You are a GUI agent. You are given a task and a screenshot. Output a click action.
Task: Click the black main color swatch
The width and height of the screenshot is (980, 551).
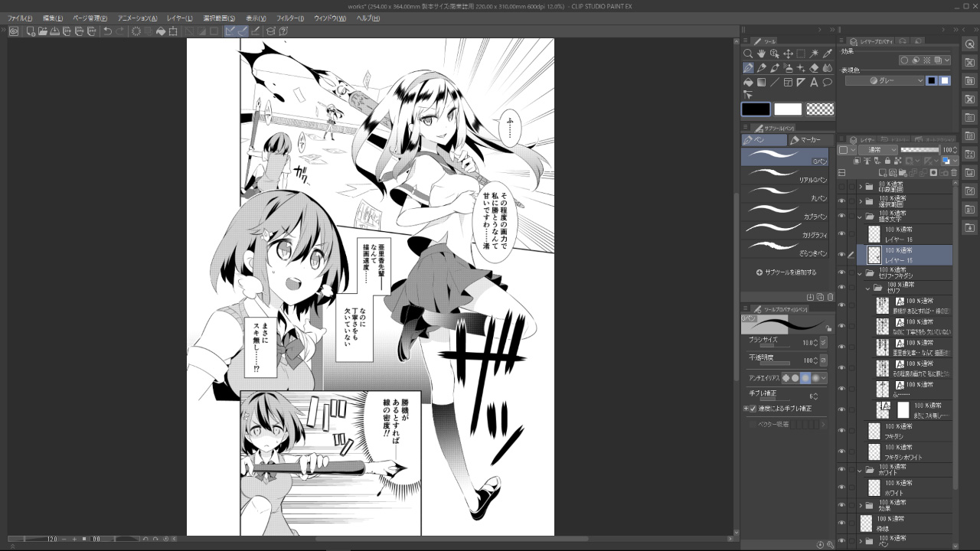coord(756,109)
